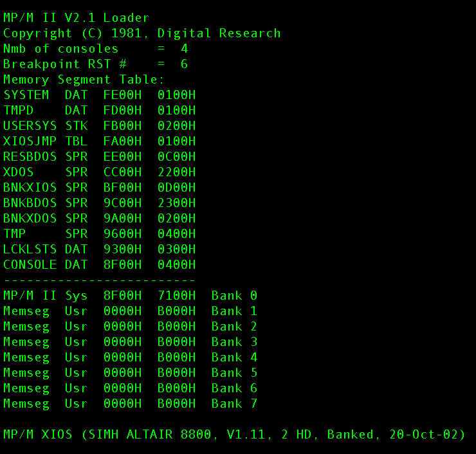Click 'Memseg' in the Bank 6 row
476x454 pixels.
click(x=26, y=389)
